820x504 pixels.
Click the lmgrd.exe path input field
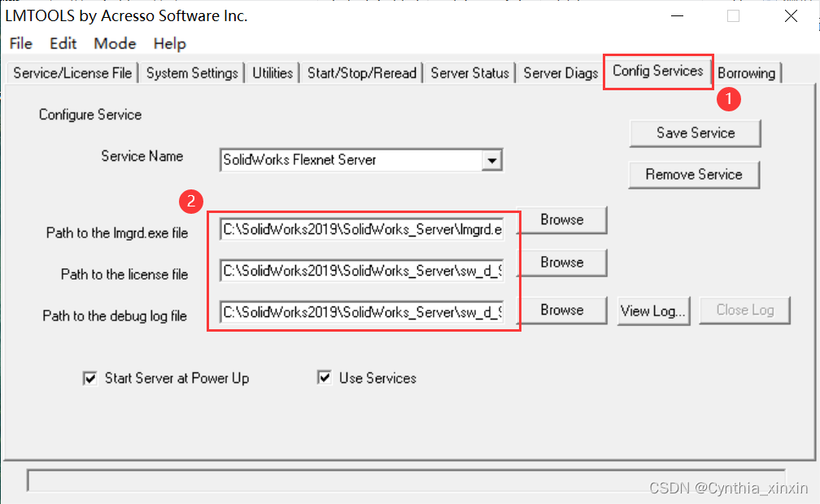362,229
